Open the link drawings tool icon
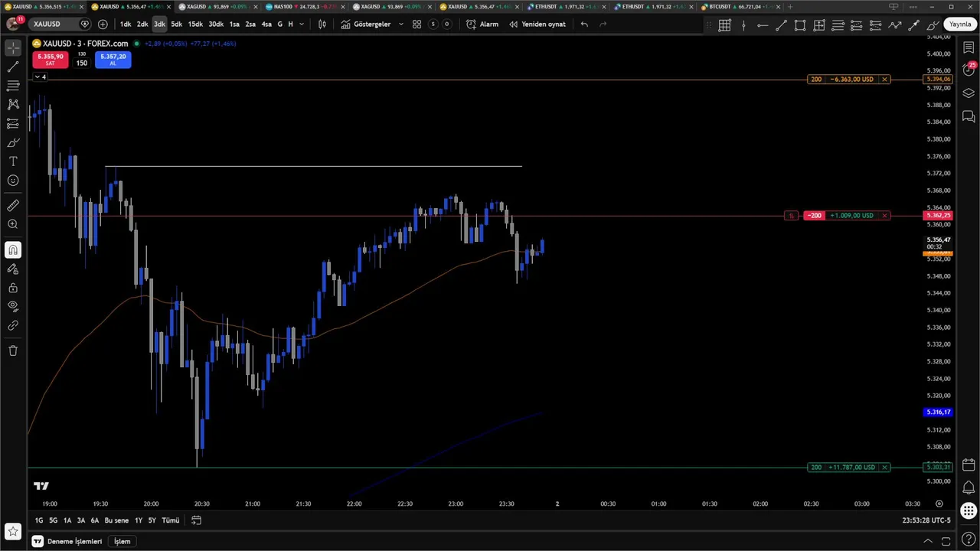 click(x=13, y=325)
